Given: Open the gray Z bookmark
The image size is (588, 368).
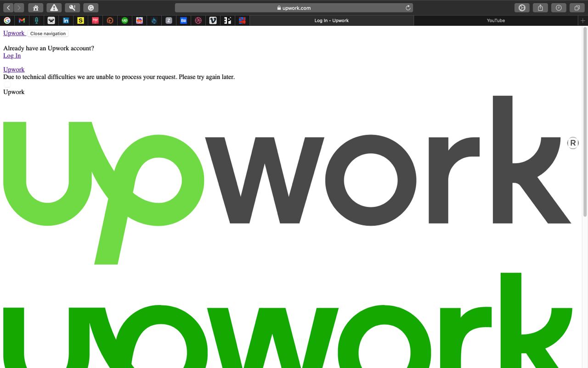Looking at the screenshot, I should (169, 20).
